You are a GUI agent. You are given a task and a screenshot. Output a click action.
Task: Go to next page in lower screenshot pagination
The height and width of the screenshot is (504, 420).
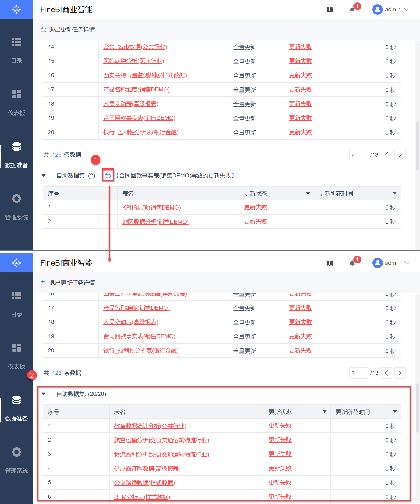click(400, 373)
